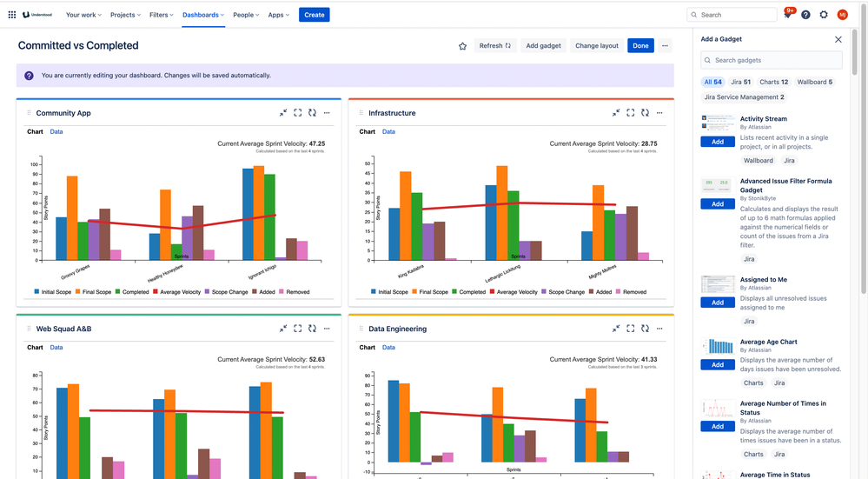Switch to Data tab in Infrastructure

point(388,132)
